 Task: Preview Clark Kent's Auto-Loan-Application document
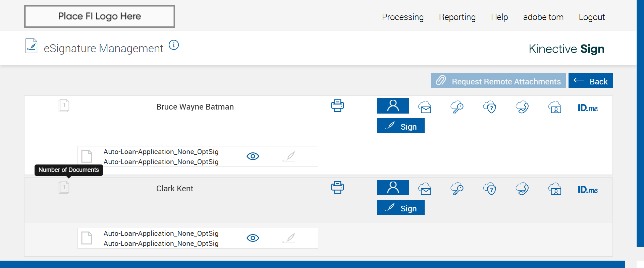click(x=253, y=238)
